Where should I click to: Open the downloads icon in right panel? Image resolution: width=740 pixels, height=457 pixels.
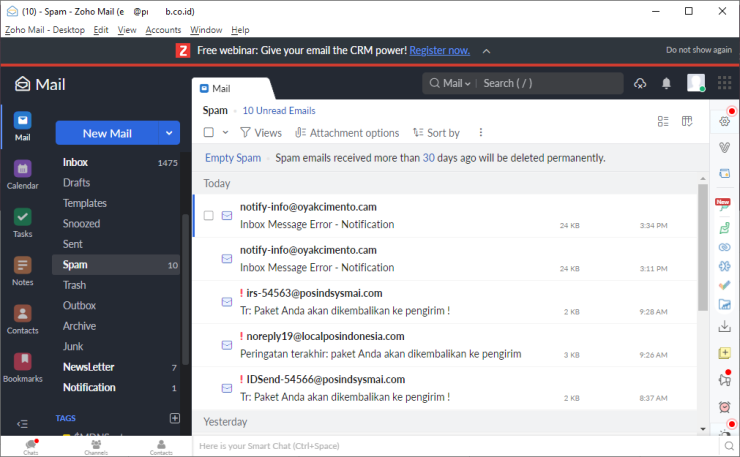pyautogui.click(x=724, y=326)
